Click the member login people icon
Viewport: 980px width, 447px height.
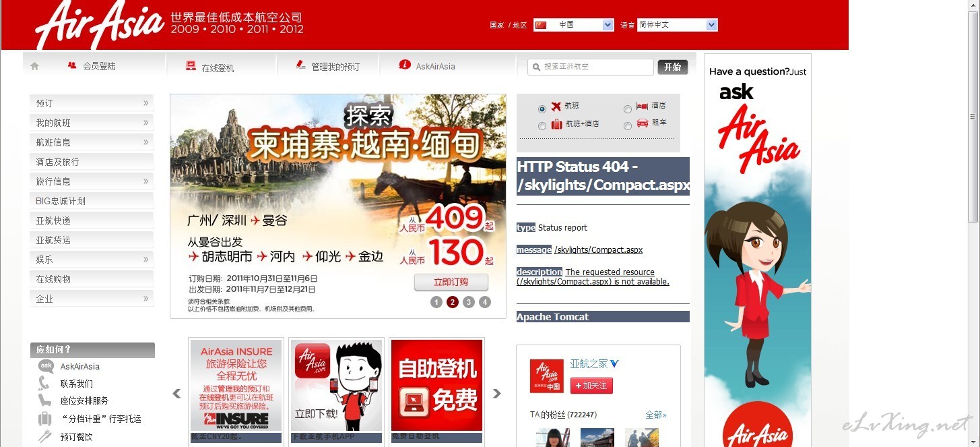click(72, 65)
